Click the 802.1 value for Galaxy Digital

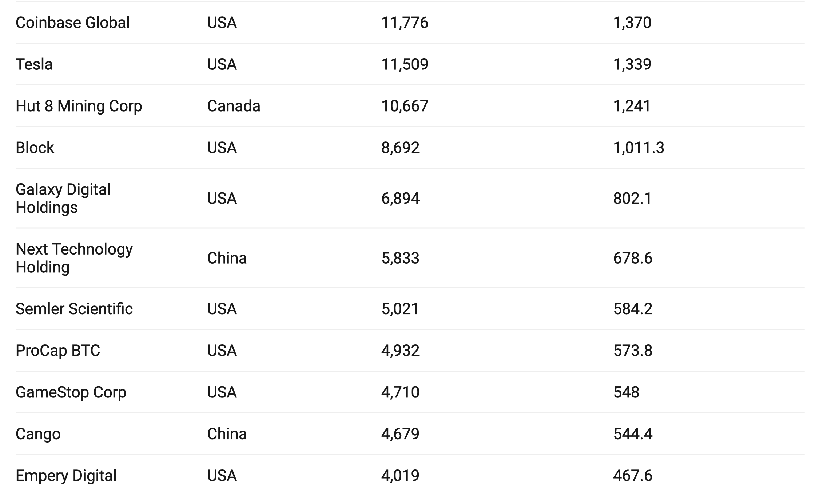coord(632,198)
